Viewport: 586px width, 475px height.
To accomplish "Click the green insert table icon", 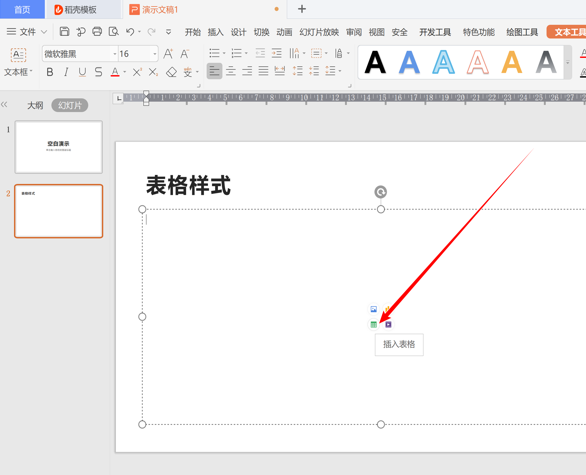I will click(x=373, y=324).
